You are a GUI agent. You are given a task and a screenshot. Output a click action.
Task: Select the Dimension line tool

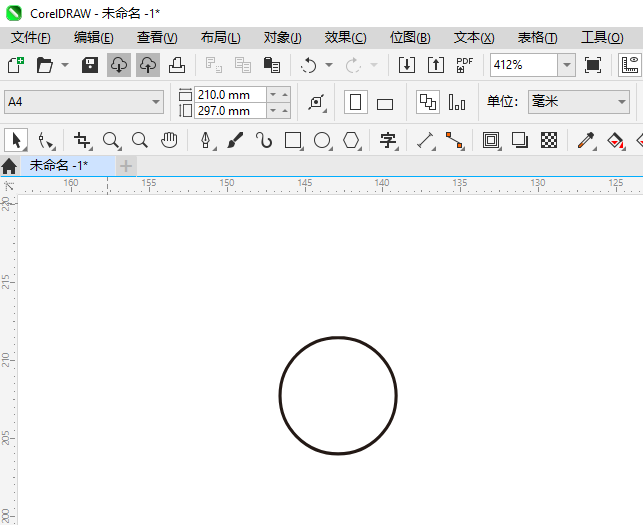(426, 140)
